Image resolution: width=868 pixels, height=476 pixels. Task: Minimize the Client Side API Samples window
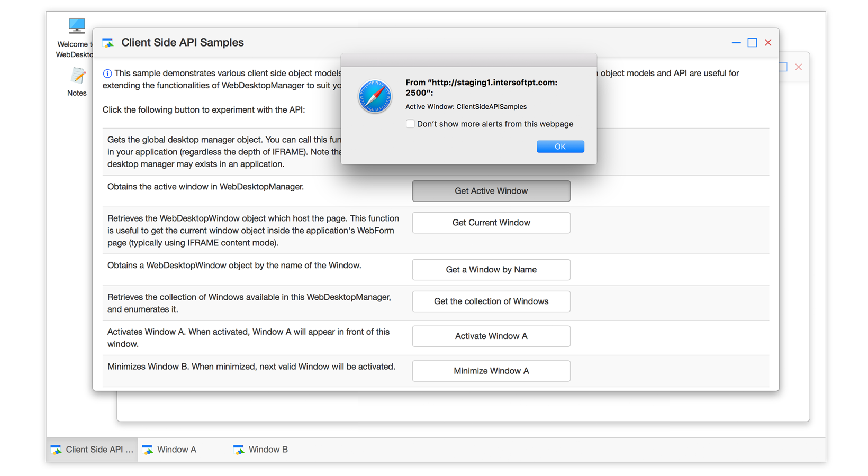(x=736, y=43)
